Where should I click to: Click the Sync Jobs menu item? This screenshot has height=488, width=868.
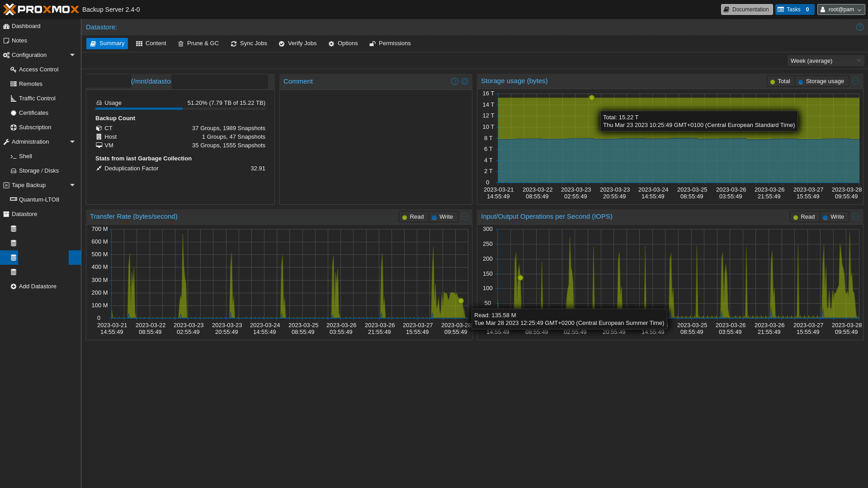tap(249, 43)
